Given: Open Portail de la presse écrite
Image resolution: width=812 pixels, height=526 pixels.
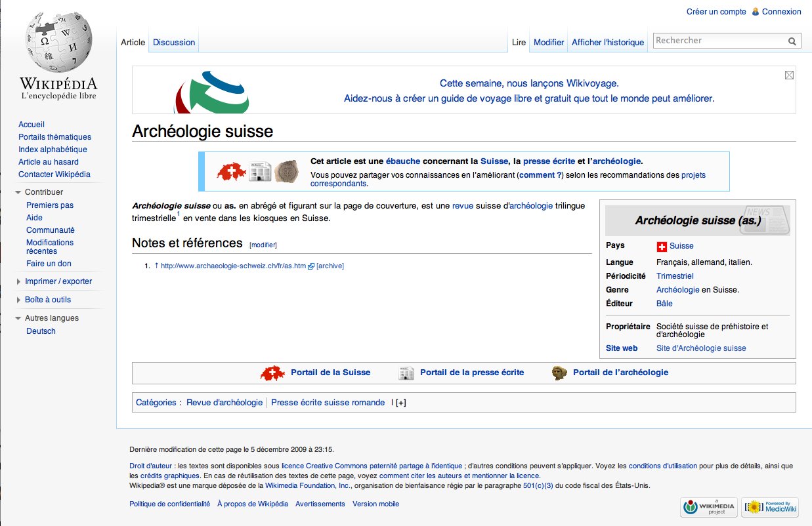Looking at the screenshot, I should point(472,373).
